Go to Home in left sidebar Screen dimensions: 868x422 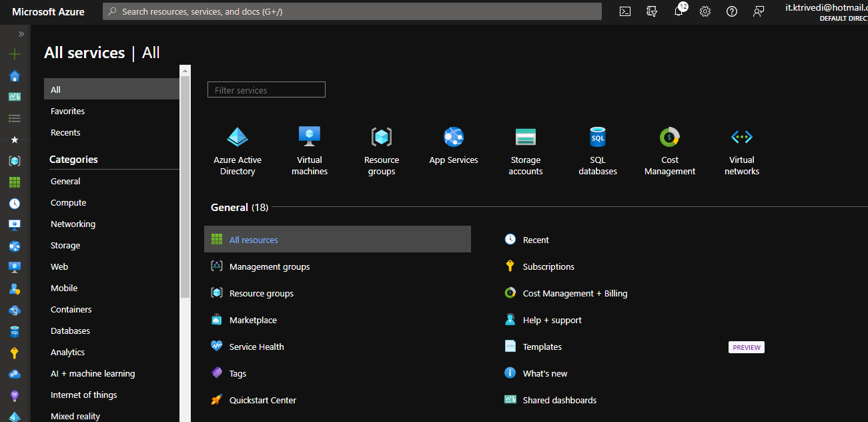(x=15, y=75)
